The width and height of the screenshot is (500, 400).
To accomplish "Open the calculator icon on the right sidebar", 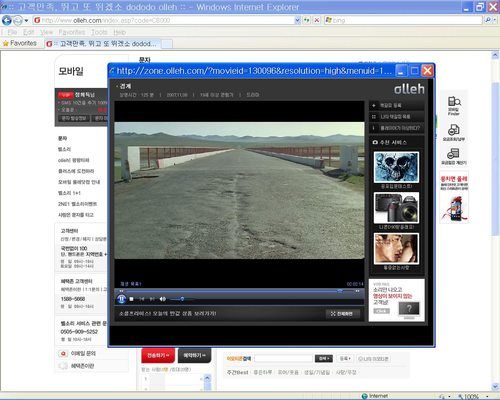I will tap(454, 156).
